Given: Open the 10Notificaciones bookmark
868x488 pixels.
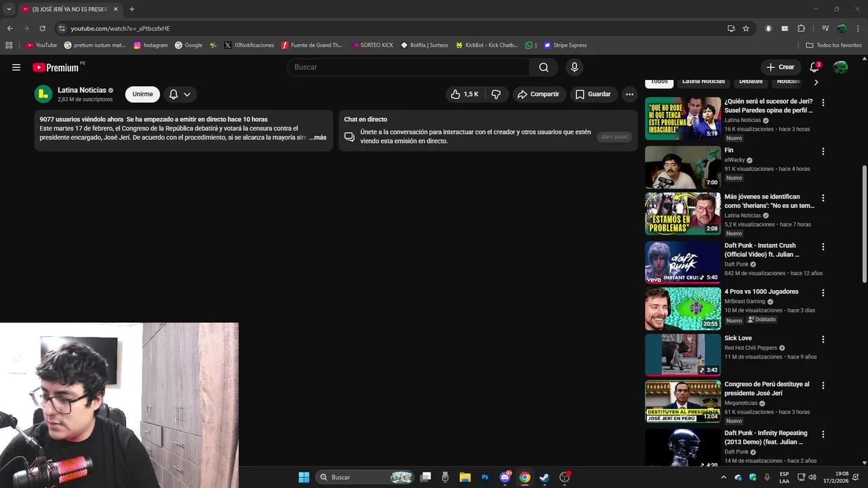Looking at the screenshot, I should tap(249, 45).
